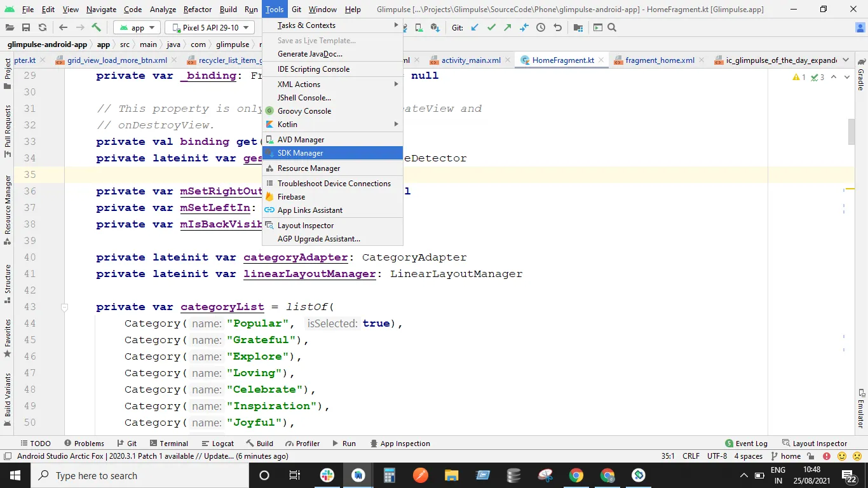Screen dimensions: 868x488
Task: Click the editor vertical scrollbar thumb
Action: click(851, 132)
